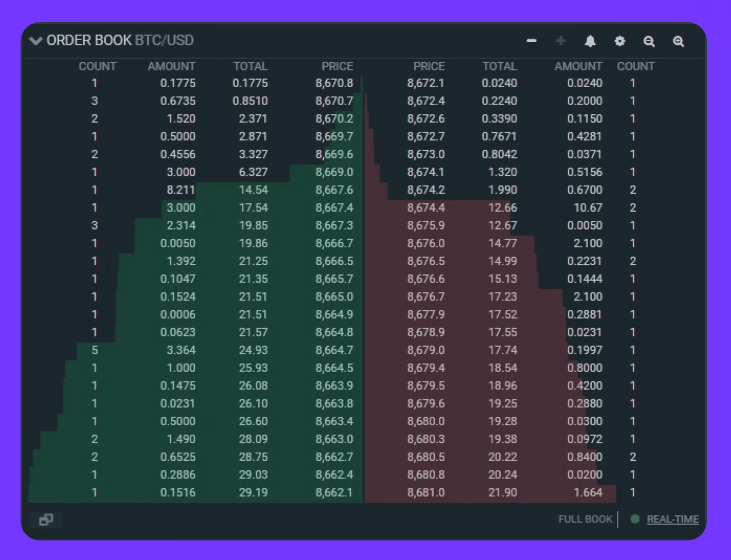Collapse the Order Book panel chevron

(35, 41)
